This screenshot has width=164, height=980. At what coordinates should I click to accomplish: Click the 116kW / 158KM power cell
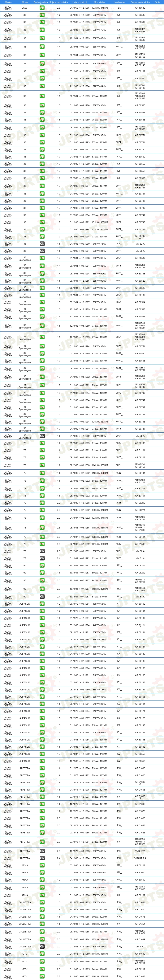click(99, 977)
